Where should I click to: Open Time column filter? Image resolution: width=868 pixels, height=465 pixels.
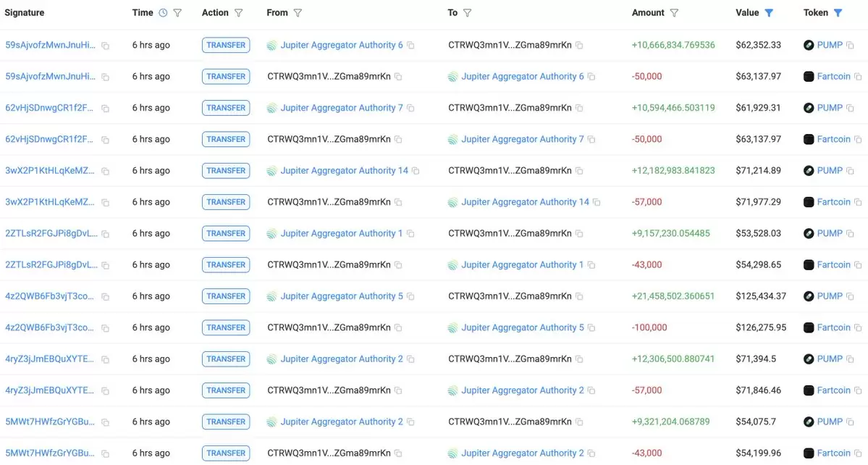[177, 13]
